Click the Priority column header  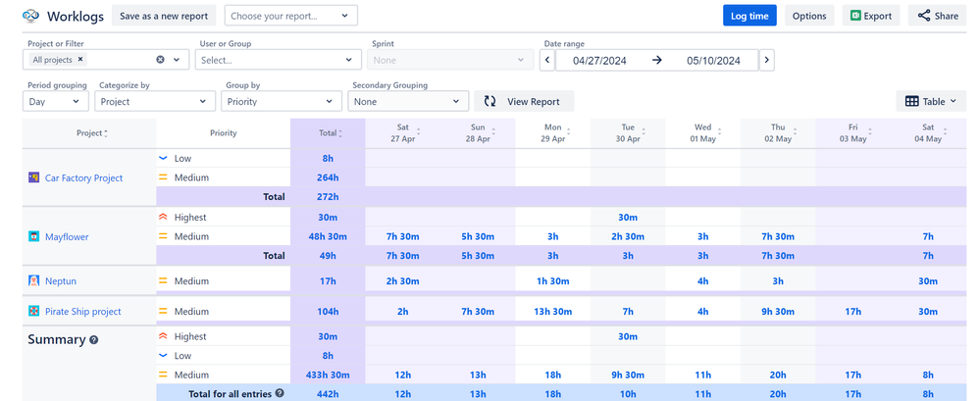pyautogui.click(x=224, y=133)
